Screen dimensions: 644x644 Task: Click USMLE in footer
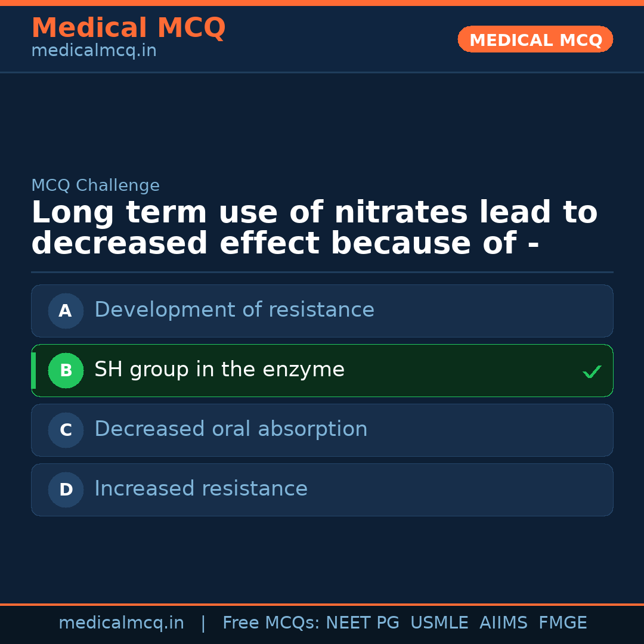439,623
